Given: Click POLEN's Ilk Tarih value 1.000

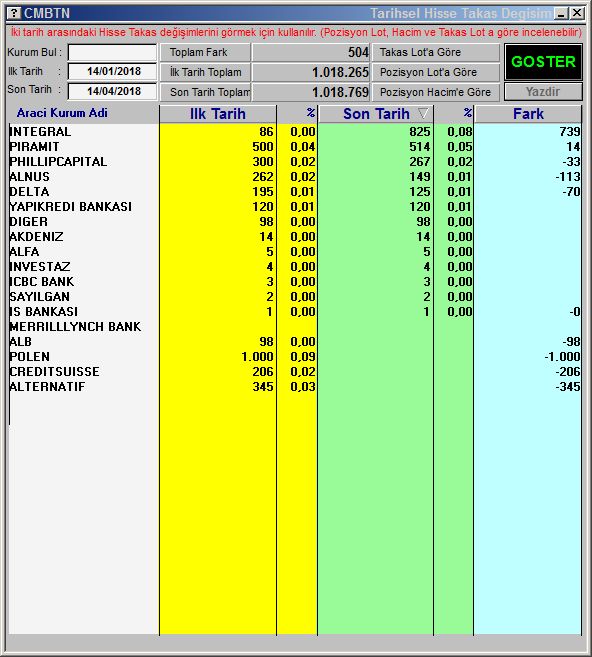Looking at the screenshot, I should point(257,357).
